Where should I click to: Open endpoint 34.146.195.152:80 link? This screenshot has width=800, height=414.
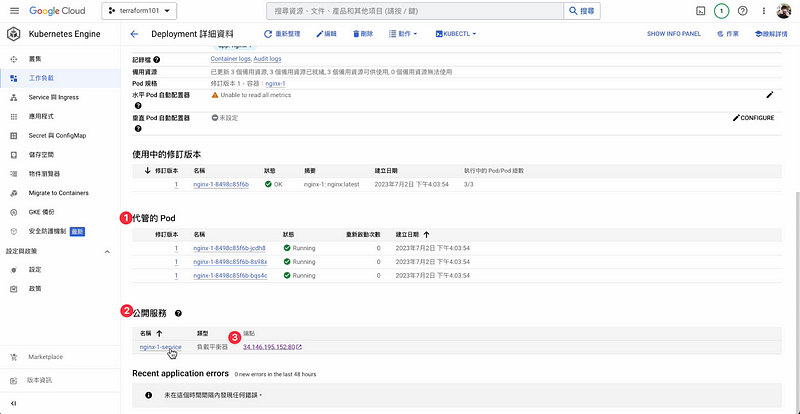click(x=272, y=347)
